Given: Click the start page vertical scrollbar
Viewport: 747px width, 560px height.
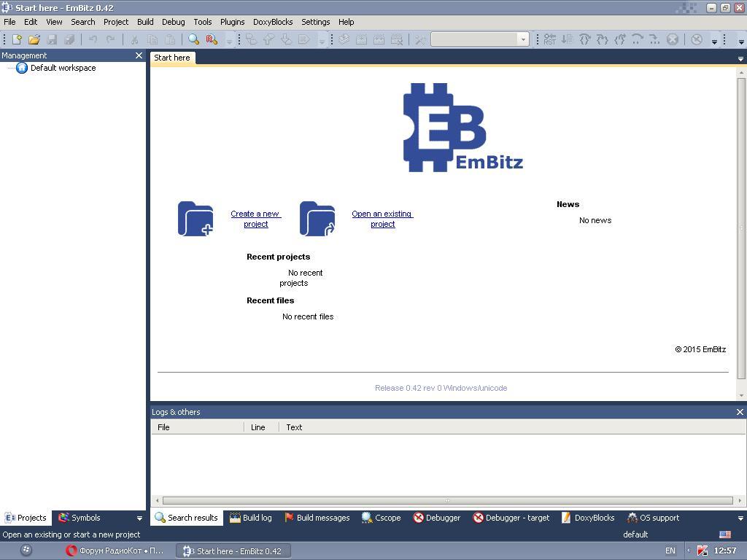Looking at the screenshot, I should [741, 228].
